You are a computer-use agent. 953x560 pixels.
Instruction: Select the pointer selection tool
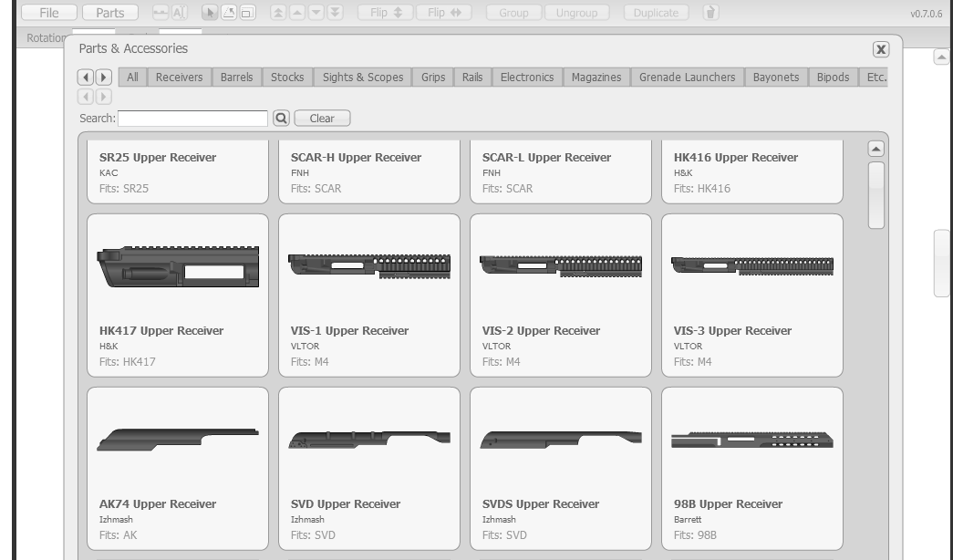pyautogui.click(x=210, y=12)
